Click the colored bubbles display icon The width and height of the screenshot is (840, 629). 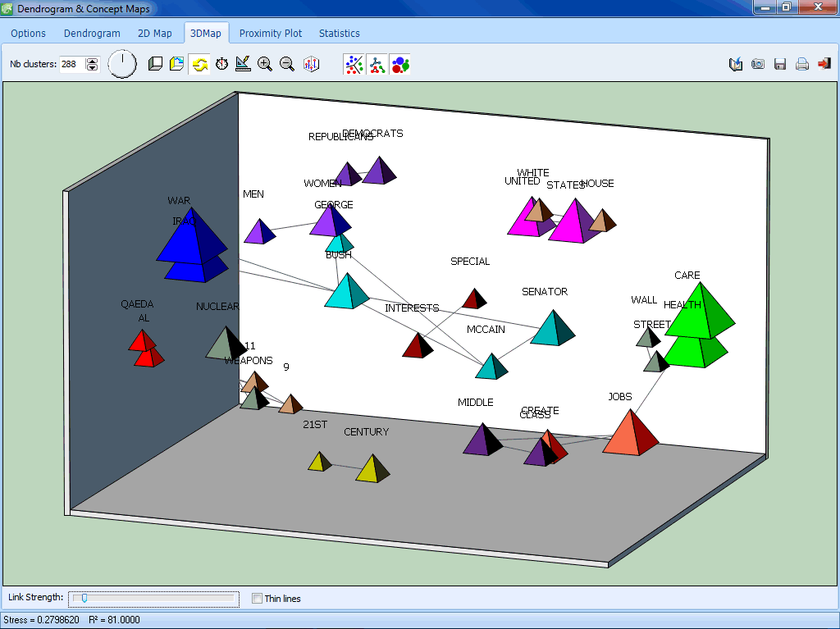(400, 64)
